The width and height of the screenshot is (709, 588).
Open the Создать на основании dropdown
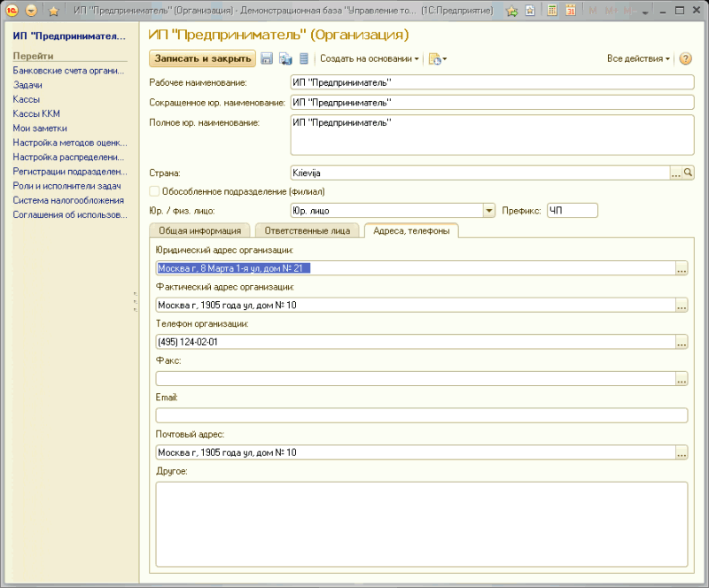point(370,59)
